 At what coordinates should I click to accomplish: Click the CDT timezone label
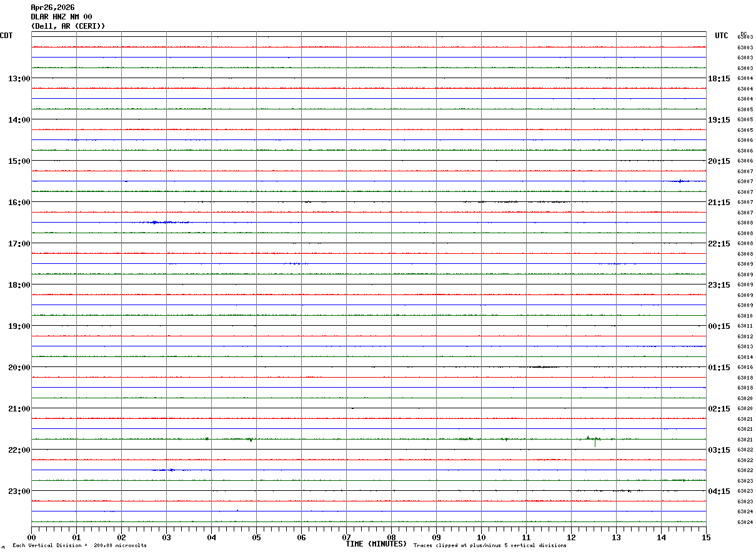[x=6, y=36]
